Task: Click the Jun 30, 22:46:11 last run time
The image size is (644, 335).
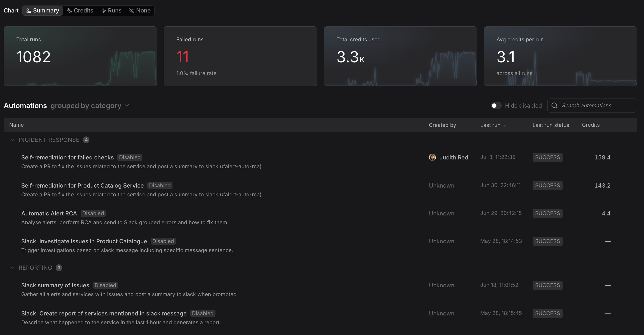Action: pos(500,185)
